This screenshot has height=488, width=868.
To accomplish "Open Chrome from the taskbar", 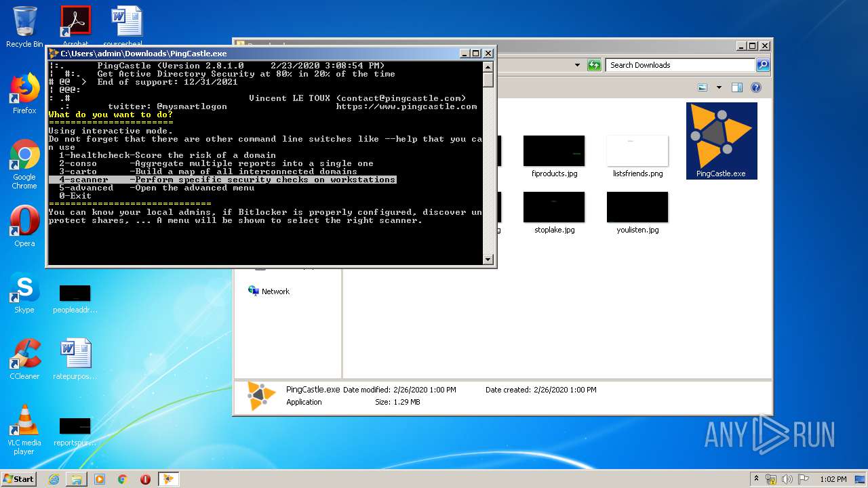I will click(x=123, y=479).
